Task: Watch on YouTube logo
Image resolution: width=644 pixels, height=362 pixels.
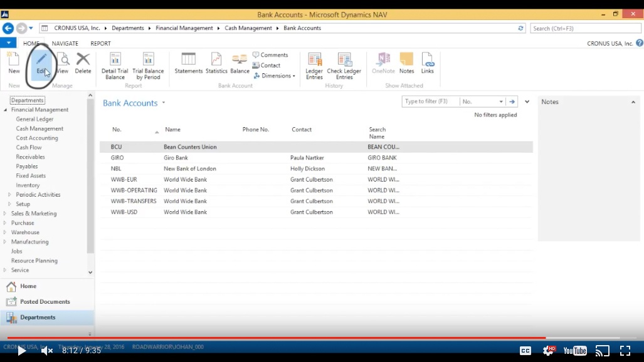Action: [575, 351]
